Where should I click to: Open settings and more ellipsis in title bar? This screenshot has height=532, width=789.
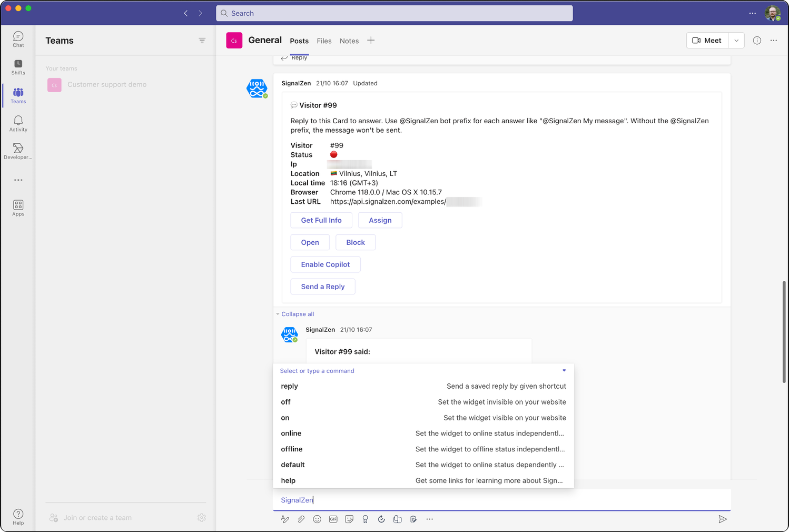[753, 13]
